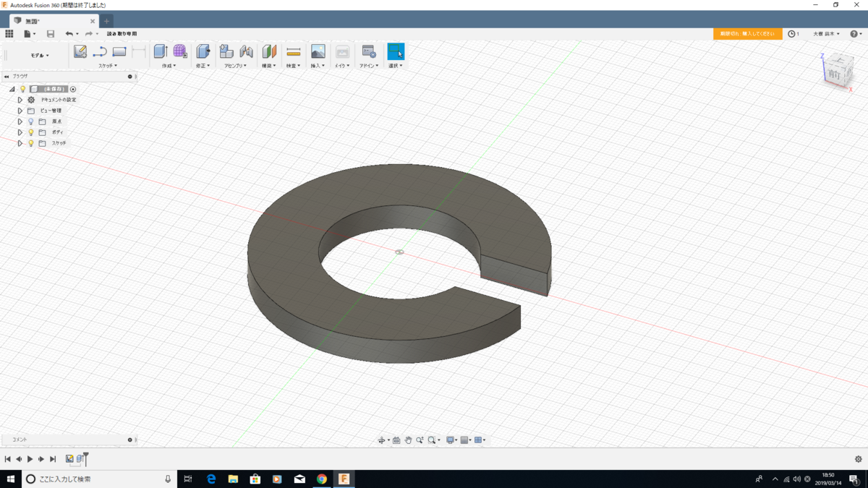Click the construction plane icon

tap(269, 51)
